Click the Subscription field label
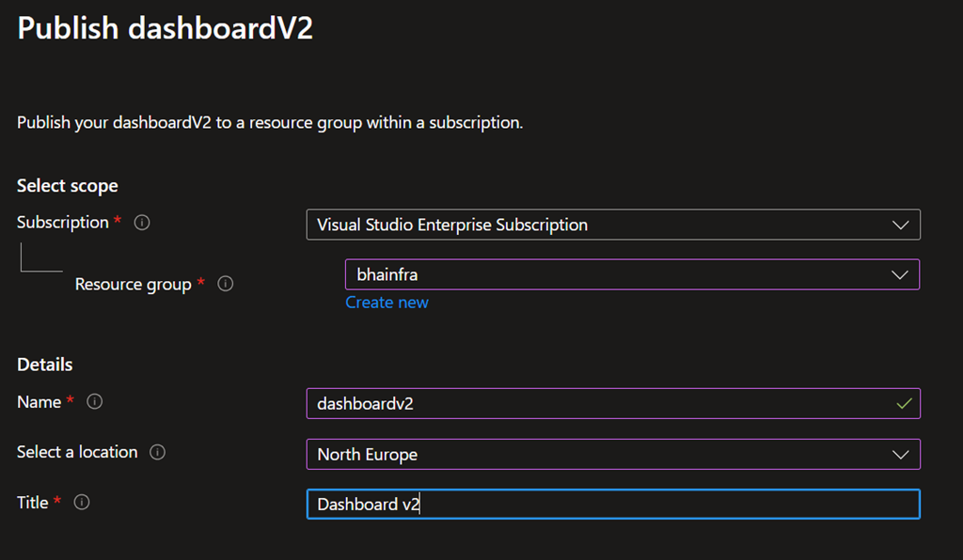 pyautogui.click(x=62, y=223)
